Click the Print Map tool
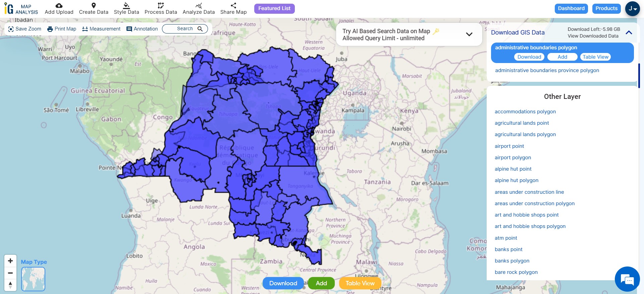 (x=62, y=29)
